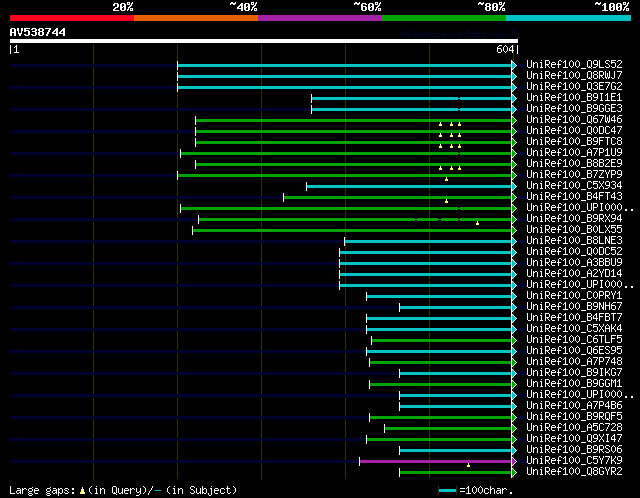Click the 20% scale label
640x498 pixels.
(123, 7)
